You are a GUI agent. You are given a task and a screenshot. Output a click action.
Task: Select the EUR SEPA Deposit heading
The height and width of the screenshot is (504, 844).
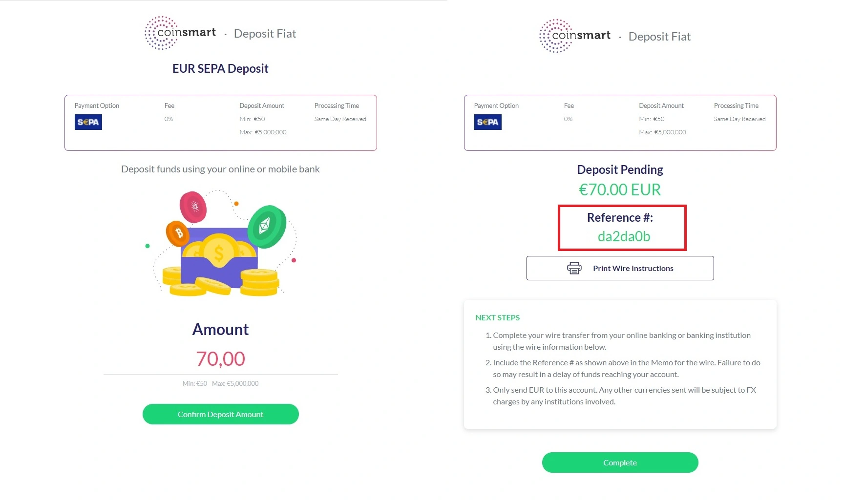(220, 68)
